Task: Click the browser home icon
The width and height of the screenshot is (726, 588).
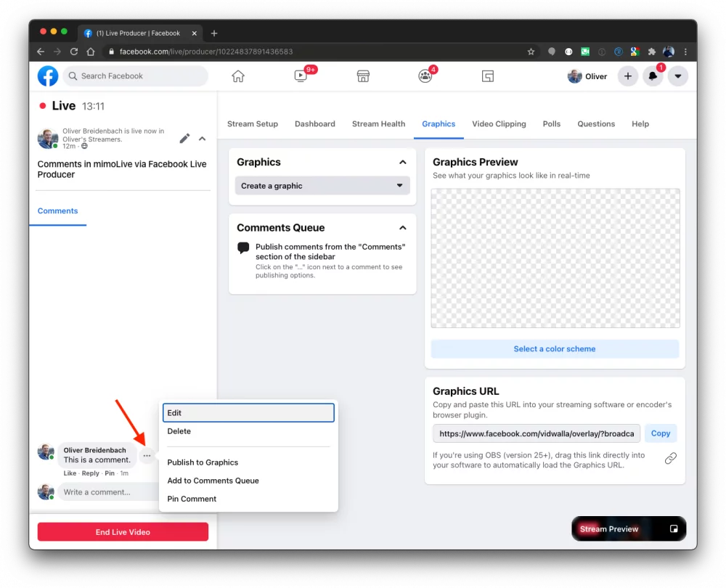Action: (x=91, y=52)
